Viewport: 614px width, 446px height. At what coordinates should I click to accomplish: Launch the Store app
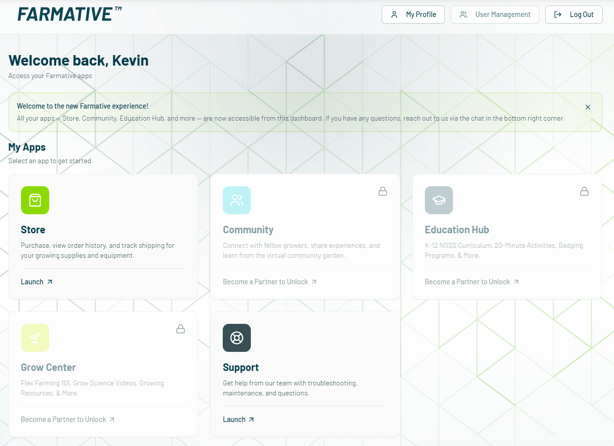coord(37,282)
